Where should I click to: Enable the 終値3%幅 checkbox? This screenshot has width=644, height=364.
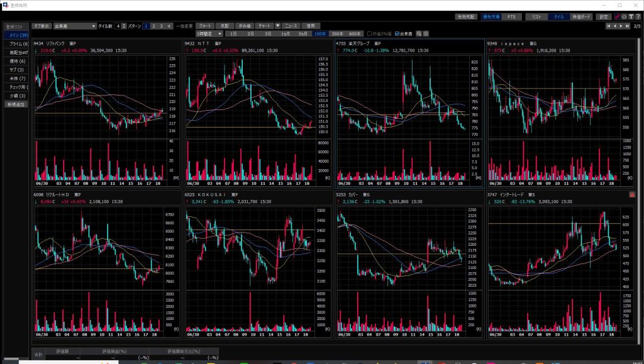click(370, 33)
